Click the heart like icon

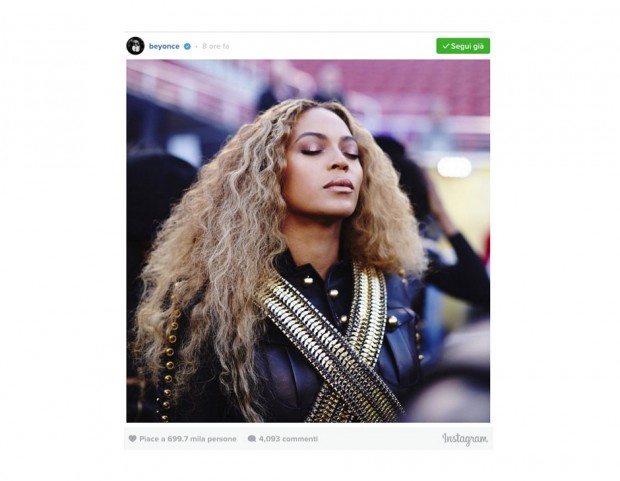(132, 438)
